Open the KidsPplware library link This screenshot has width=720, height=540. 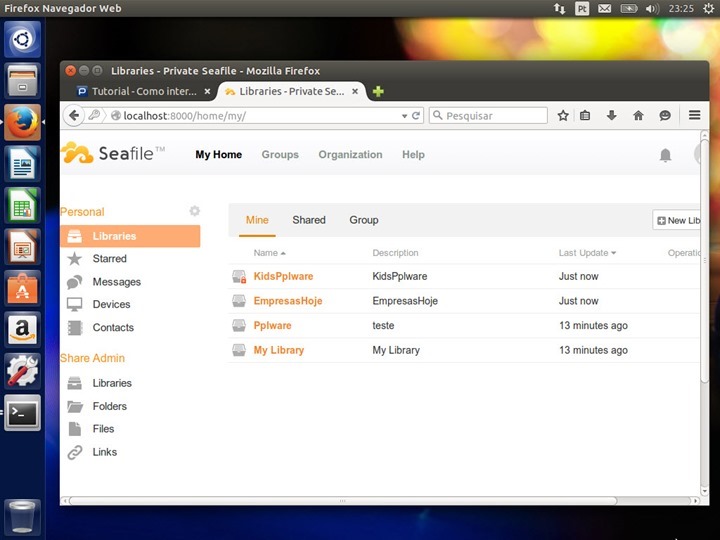coord(283,276)
